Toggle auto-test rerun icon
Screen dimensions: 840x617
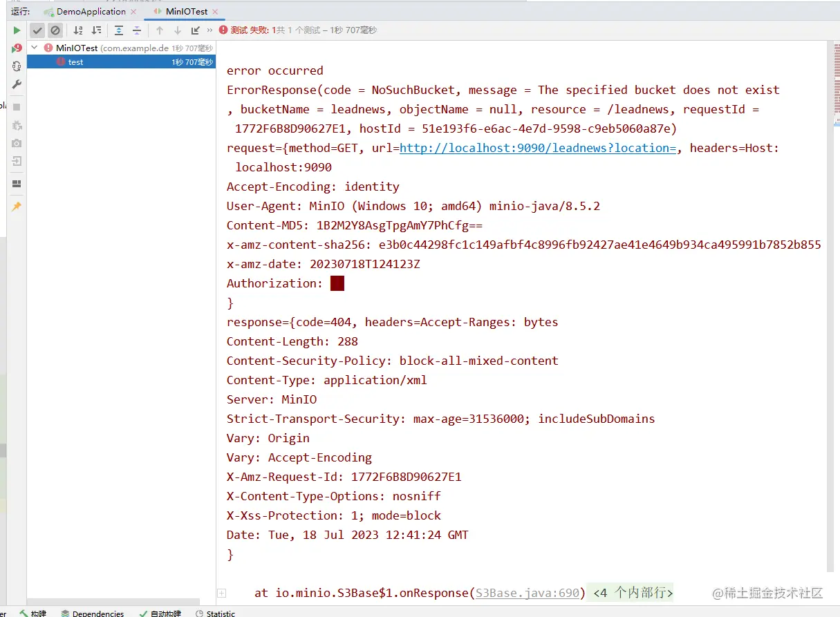17,66
